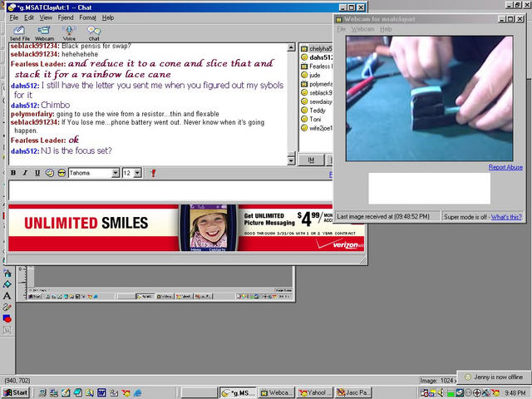Open the Edit menu in chat window
The height and width of the screenshot is (399, 532).
pyautogui.click(x=29, y=17)
